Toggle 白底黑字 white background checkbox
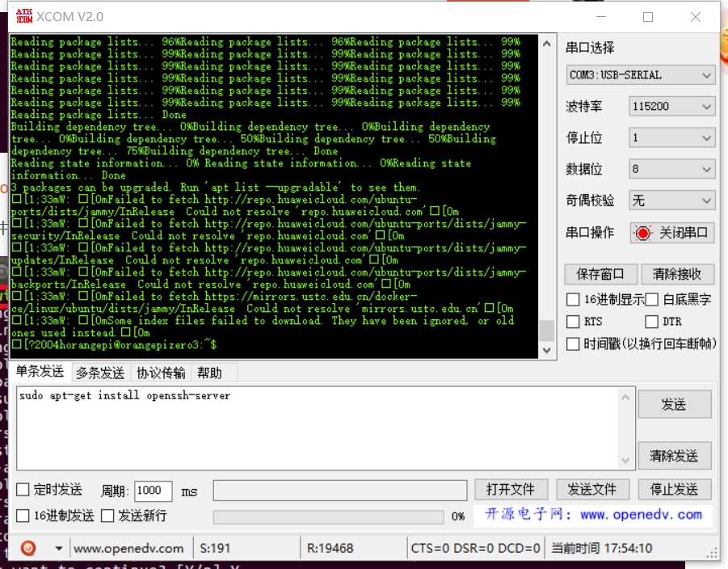 652,300
